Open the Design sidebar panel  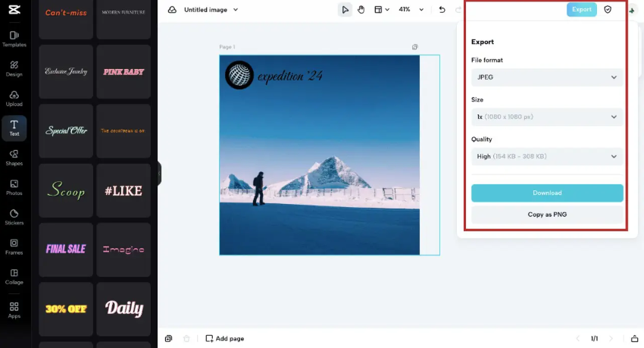click(x=14, y=68)
